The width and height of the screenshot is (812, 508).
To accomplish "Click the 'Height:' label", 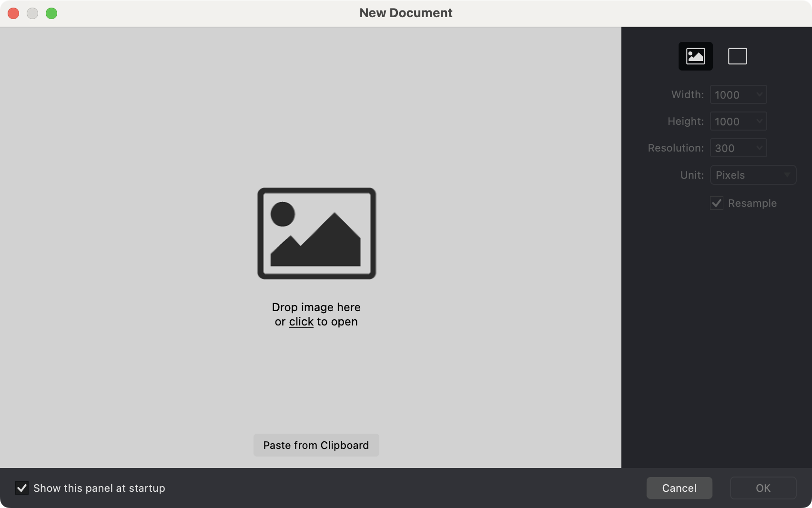I will [x=686, y=122].
